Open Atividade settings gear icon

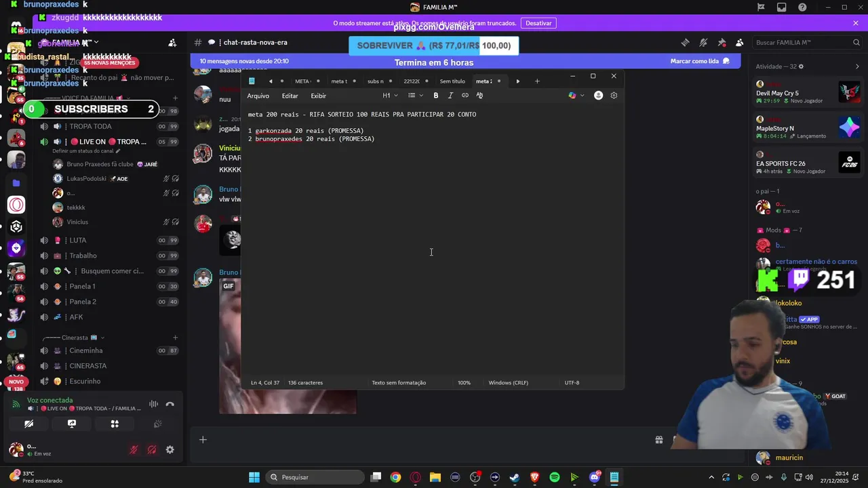pos(801,66)
